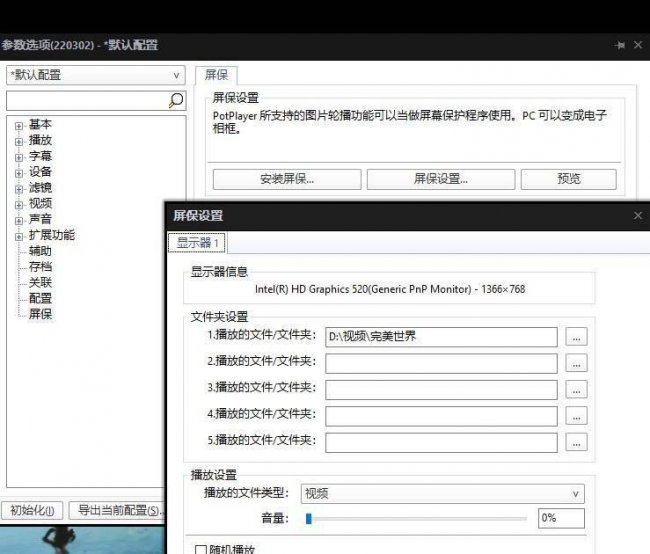Click the 安装屏保... button
Image resolution: width=650 pixels, height=554 pixels.
pyautogui.click(x=287, y=179)
